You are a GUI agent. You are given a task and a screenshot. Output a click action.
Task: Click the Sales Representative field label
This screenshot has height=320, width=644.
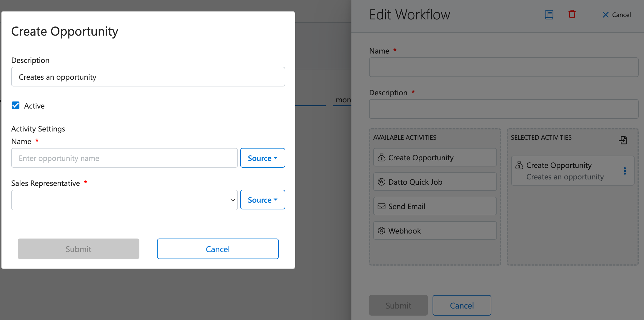(46, 183)
